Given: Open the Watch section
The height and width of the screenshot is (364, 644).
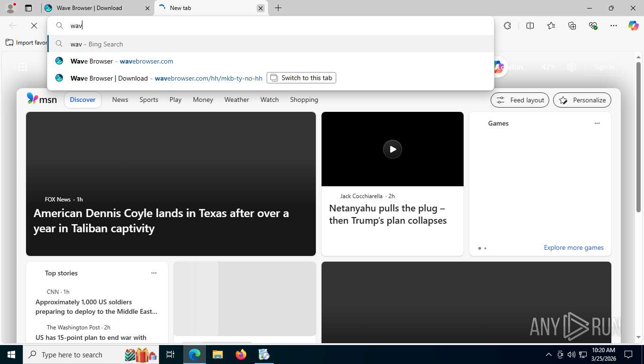Looking at the screenshot, I should [269, 100].
